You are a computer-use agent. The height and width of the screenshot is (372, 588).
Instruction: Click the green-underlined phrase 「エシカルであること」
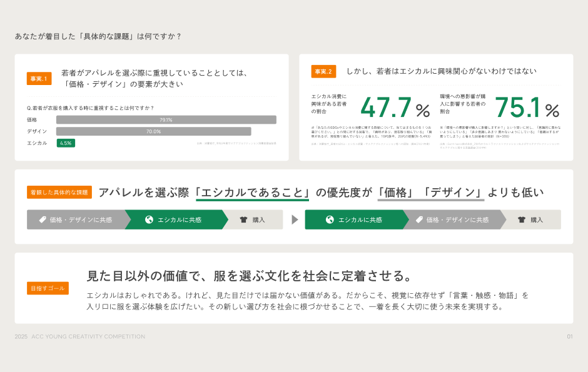click(252, 193)
